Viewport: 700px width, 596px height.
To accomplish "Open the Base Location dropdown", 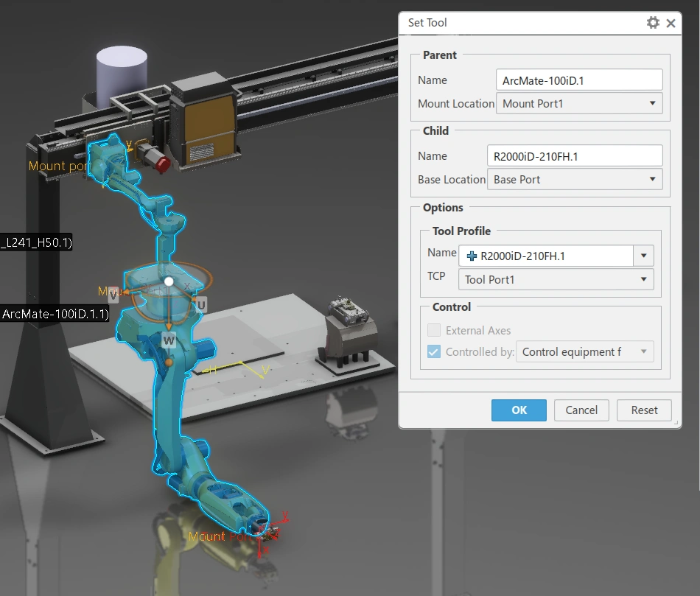I will [x=575, y=180].
